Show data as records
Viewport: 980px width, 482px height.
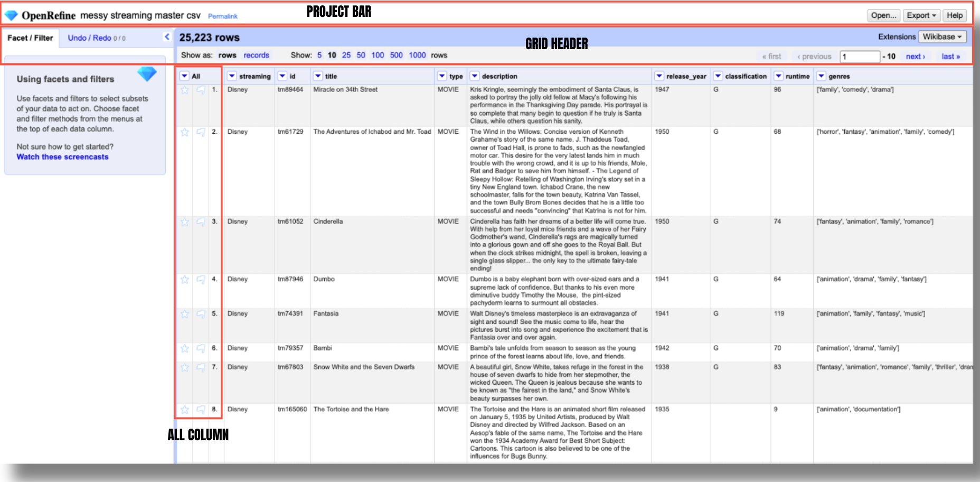pos(256,55)
